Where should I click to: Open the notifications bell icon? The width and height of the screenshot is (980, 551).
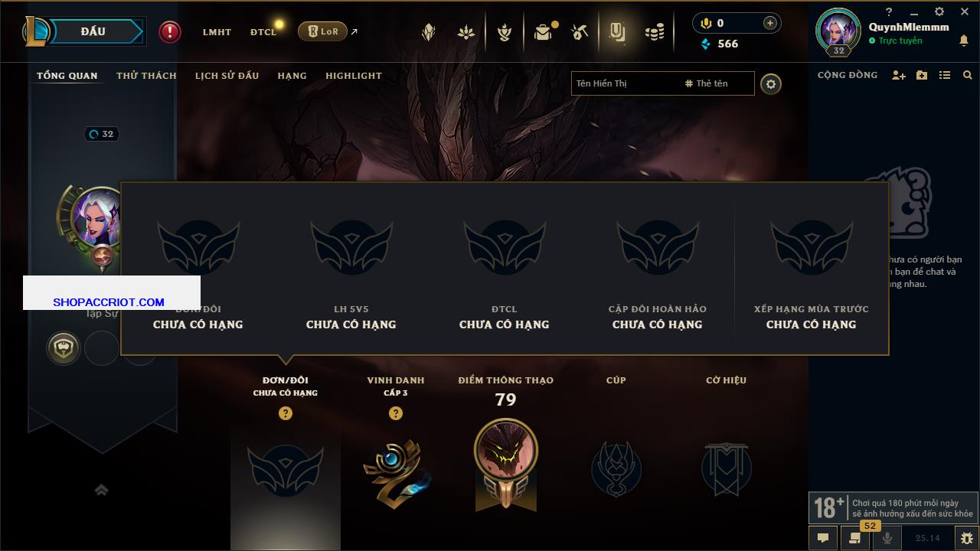[963, 41]
